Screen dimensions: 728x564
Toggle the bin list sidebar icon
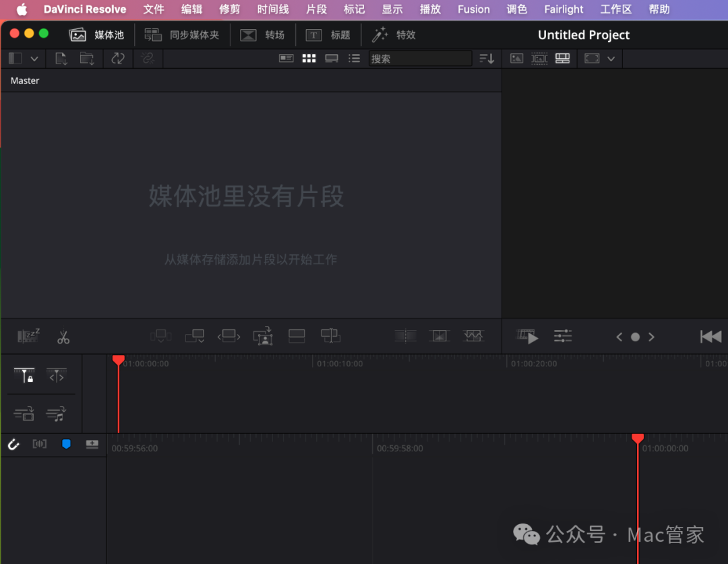click(x=16, y=59)
